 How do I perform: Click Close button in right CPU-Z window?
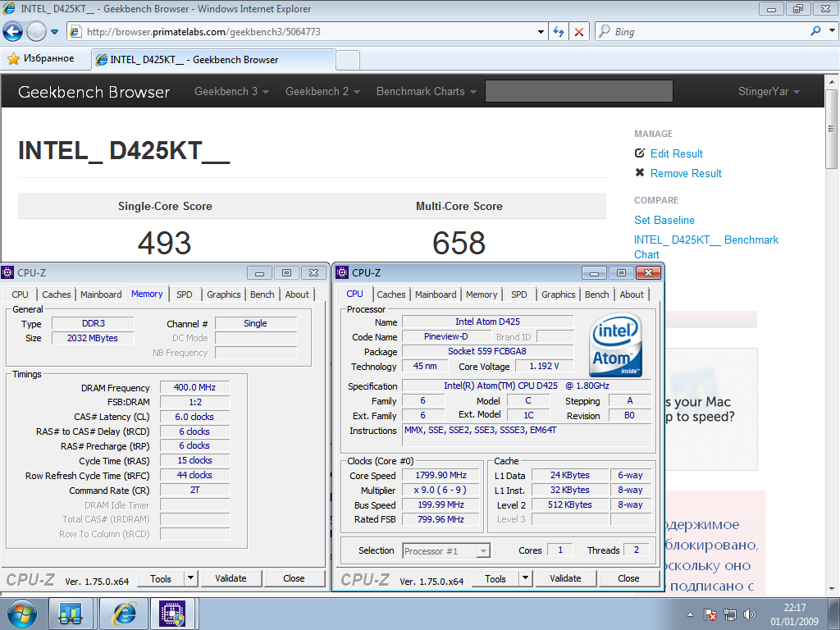click(629, 578)
